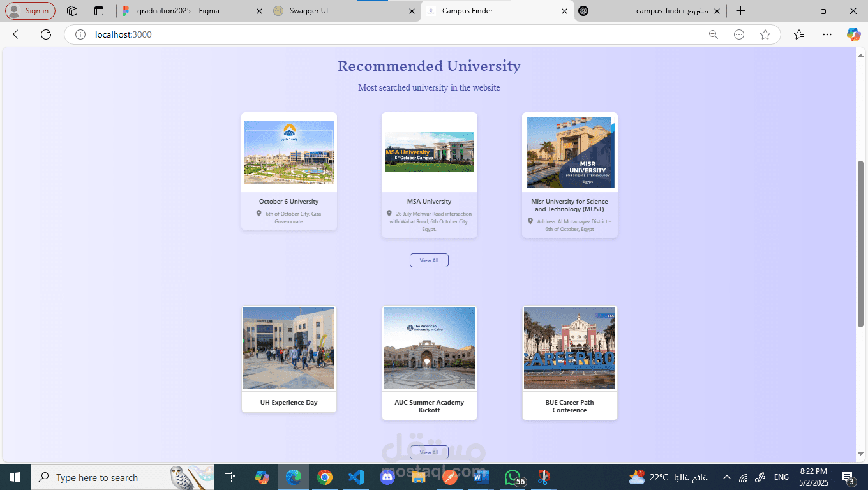The width and height of the screenshot is (868, 490).
Task: Open Visual Studio Code from taskbar
Action: click(x=356, y=477)
